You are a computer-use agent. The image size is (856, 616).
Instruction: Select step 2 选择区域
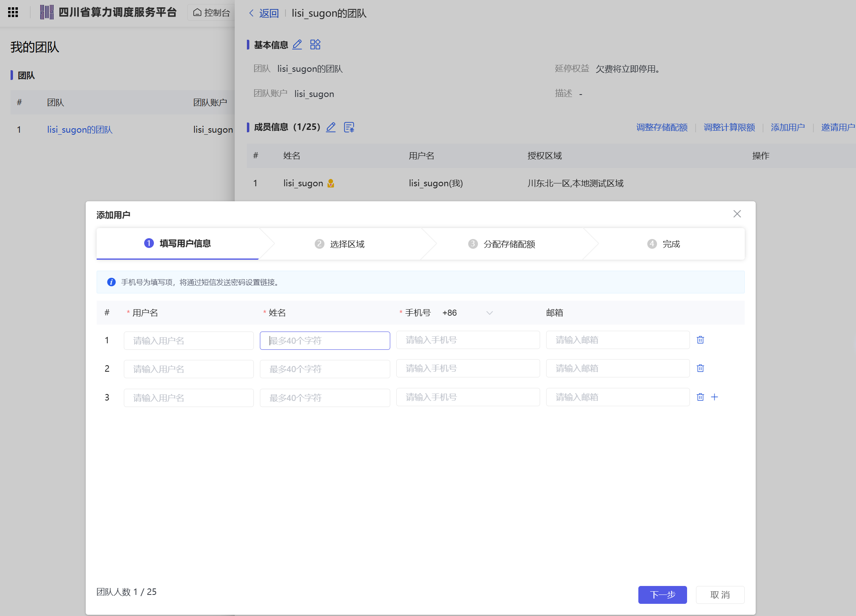tap(339, 244)
